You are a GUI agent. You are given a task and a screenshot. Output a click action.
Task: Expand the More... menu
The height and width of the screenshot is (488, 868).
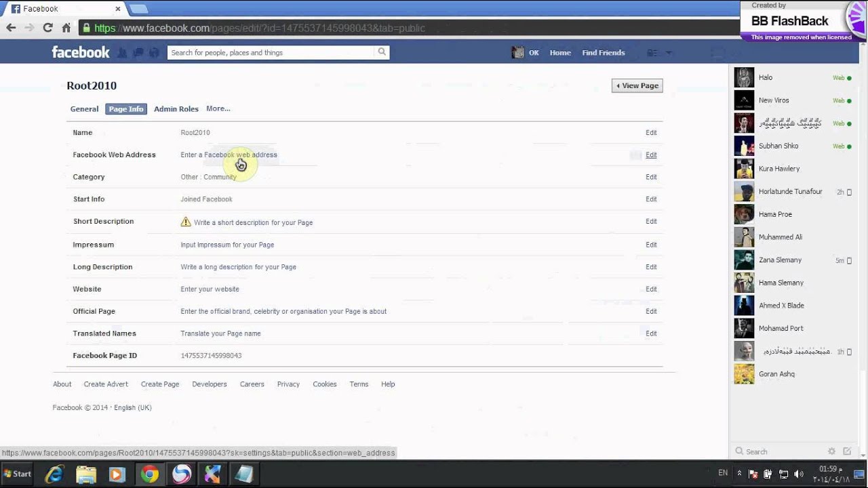pos(218,108)
